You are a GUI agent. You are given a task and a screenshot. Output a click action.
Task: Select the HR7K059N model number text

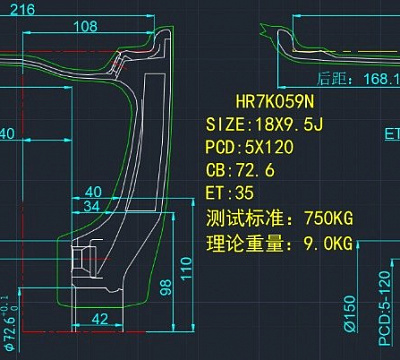275,101
